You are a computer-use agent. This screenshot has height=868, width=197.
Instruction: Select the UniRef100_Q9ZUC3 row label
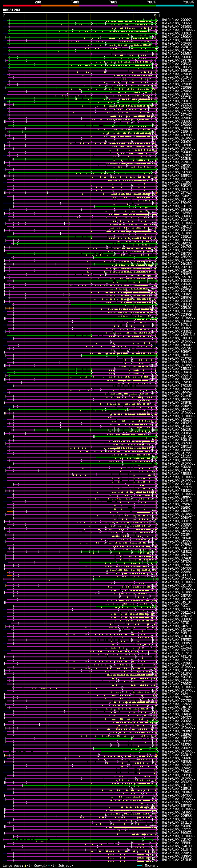point(177,162)
